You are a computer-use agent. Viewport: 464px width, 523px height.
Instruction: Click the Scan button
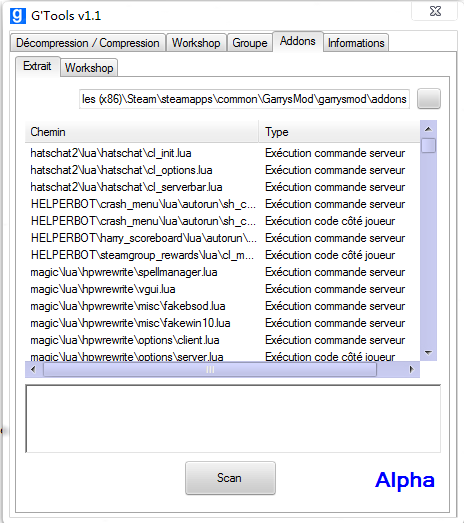[230, 478]
